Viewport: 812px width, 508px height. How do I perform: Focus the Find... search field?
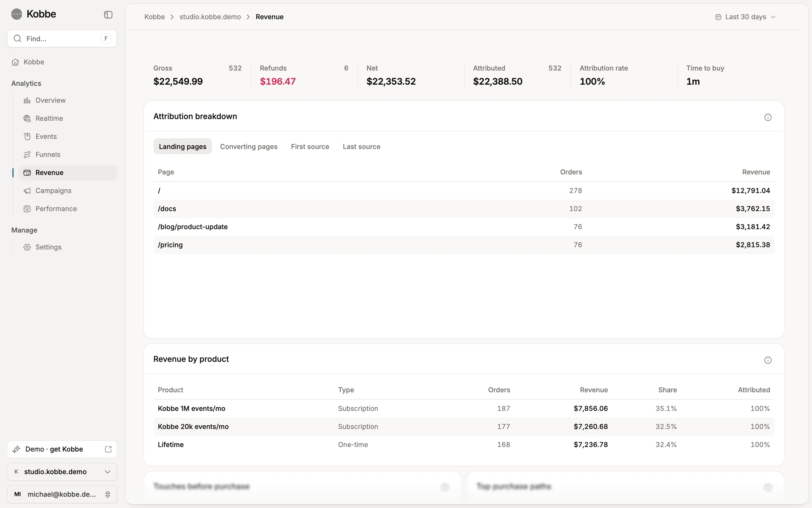pyautogui.click(x=62, y=39)
